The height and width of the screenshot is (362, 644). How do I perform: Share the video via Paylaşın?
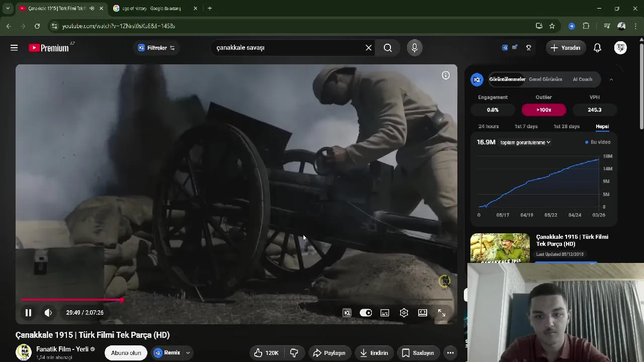(330, 353)
